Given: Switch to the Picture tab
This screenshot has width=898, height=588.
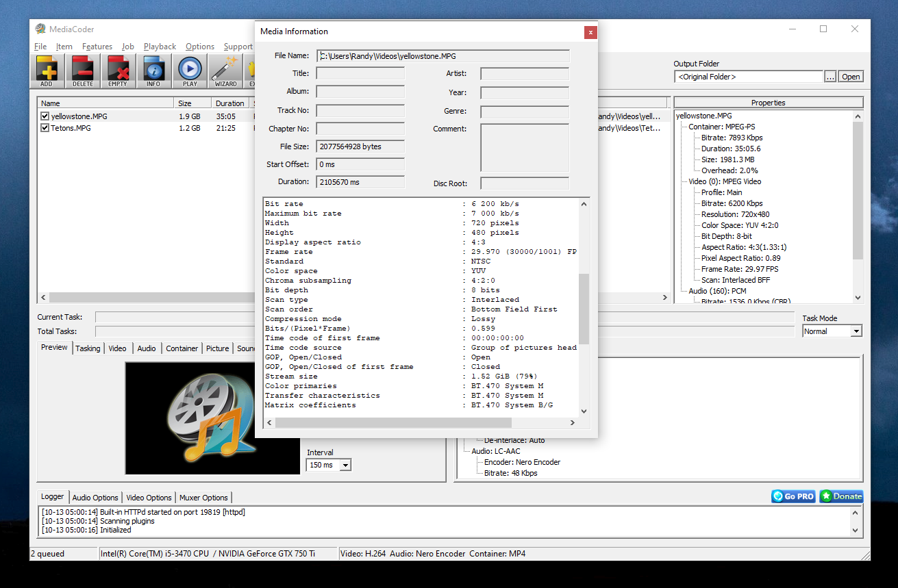Looking at the screenshot, I should [x=218, y=348].
